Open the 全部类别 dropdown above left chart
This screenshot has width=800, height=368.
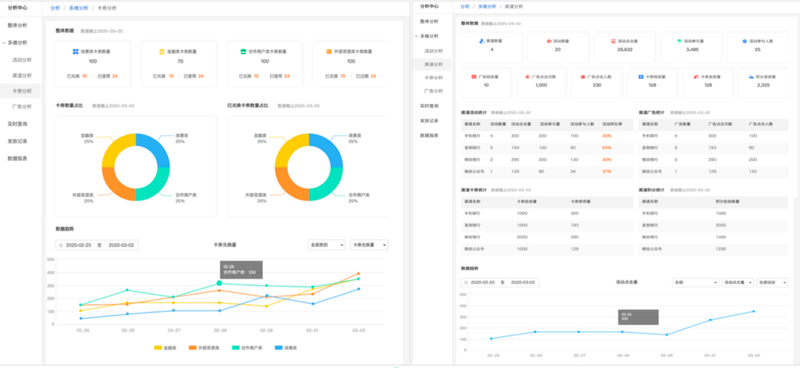tap(327, 245)
